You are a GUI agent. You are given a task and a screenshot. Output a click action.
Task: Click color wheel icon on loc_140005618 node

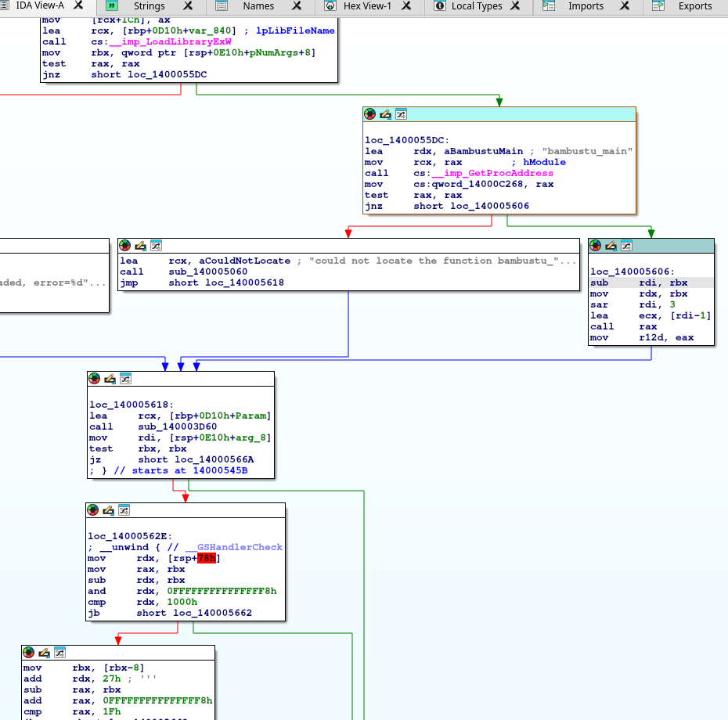(95, 379)
